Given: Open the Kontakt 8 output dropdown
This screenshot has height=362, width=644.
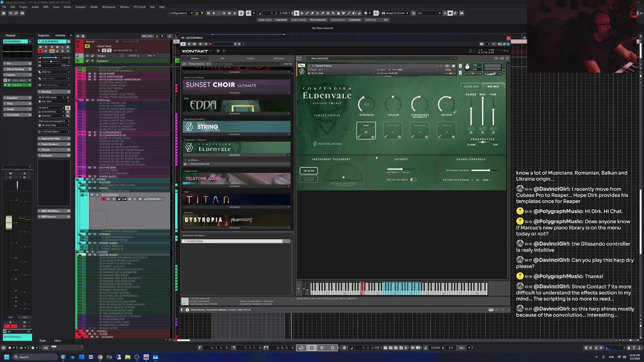Looking at the screenshot, I should click(x=51, y=108).
